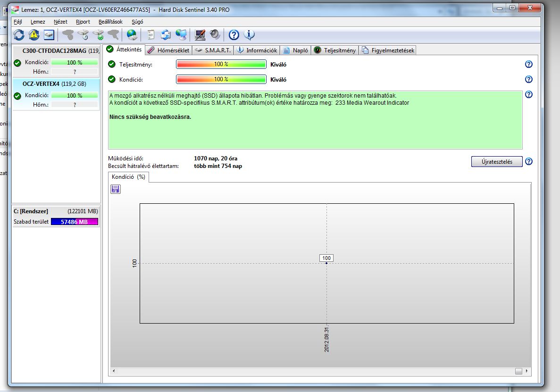This screenshot has width=560, height=392.
Task: Click the refresh icon with yellow warning sign
Action: [x=34, y=34]
